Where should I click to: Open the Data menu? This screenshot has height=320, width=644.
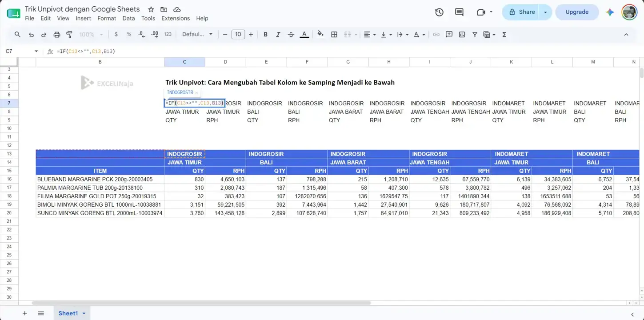128,18
